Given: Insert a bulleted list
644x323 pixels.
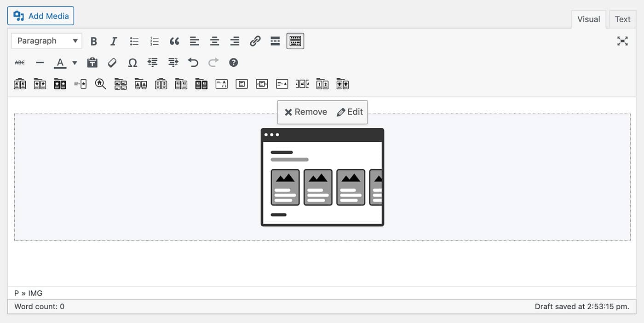Looking at the screenshot, I should tap(134, 41).
